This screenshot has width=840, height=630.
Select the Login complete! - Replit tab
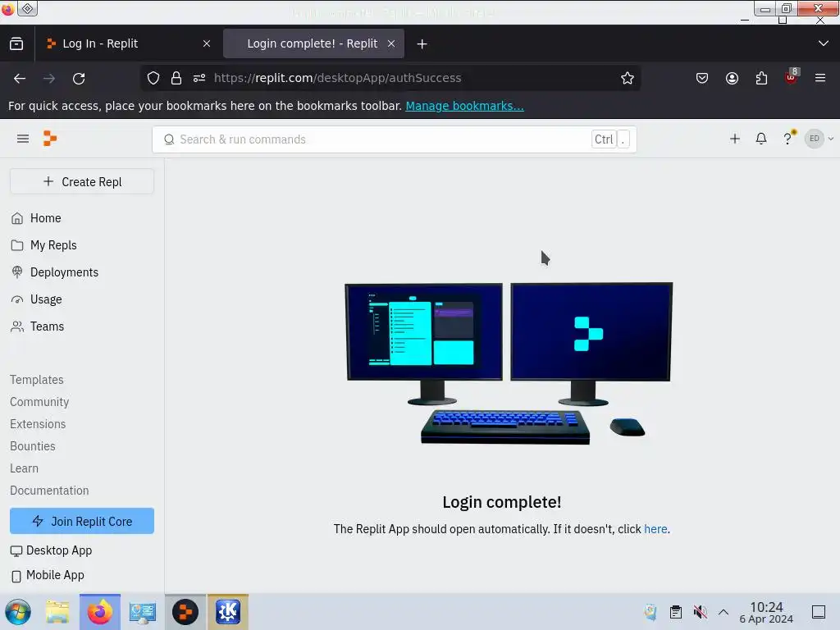point(313,44)
